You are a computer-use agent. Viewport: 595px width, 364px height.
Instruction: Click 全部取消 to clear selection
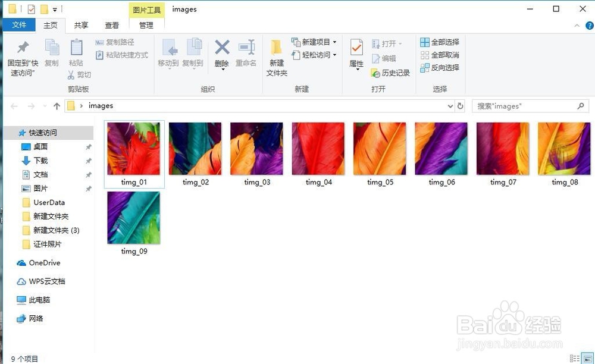pos(439,55)
